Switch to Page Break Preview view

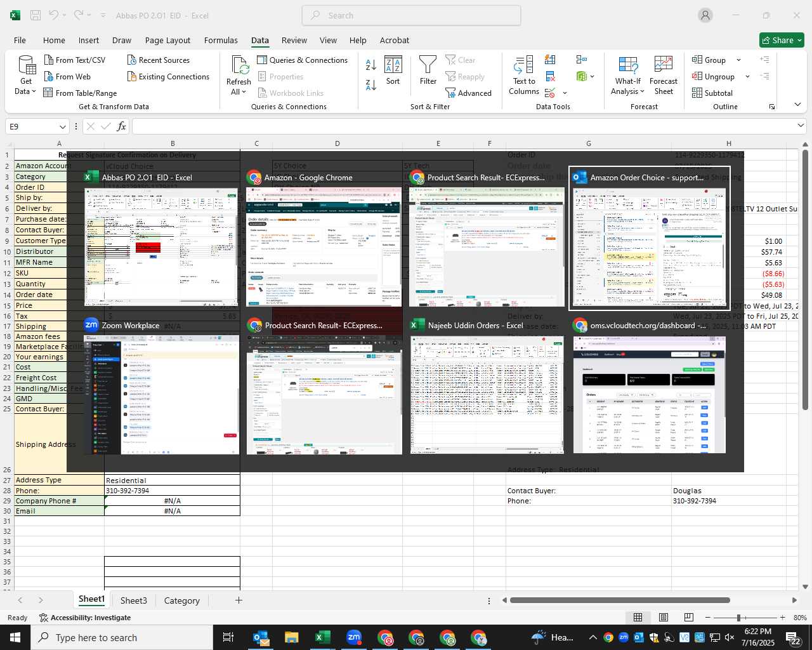[x=688, y=618]
